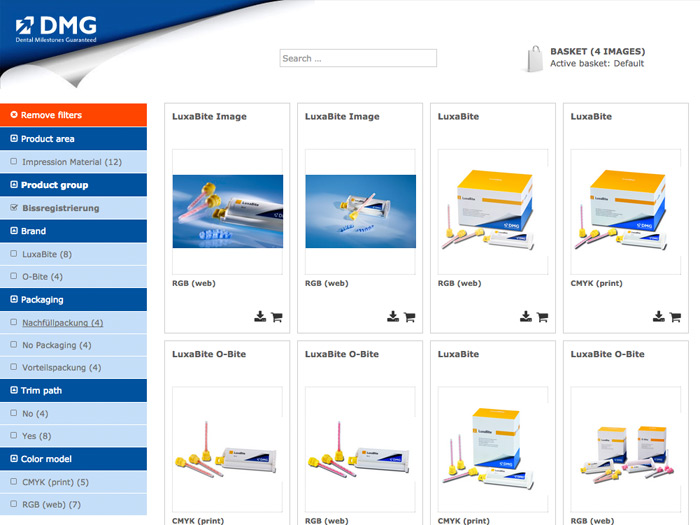This screenshot has height=525, width=700.
Task: Click the first LuxaBite Image title
Action: point(209,117)
